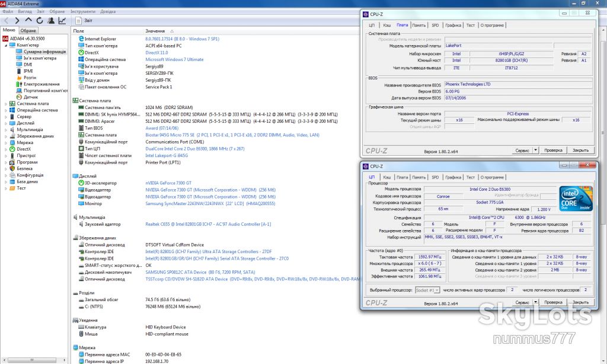The image size is (607, 364).
Task: Click the DirectX icon in left tree
Action: [x=12, y=149]
